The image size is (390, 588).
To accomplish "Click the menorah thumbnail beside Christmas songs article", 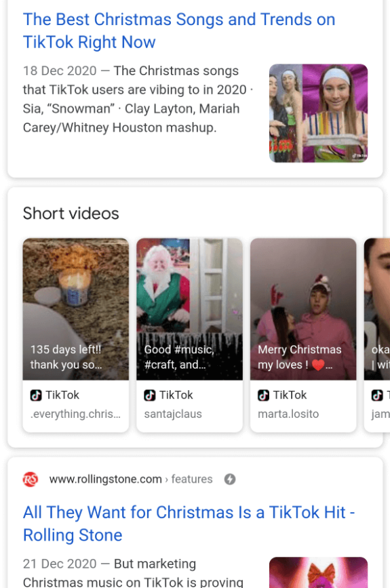I will [x=318, y=113].
